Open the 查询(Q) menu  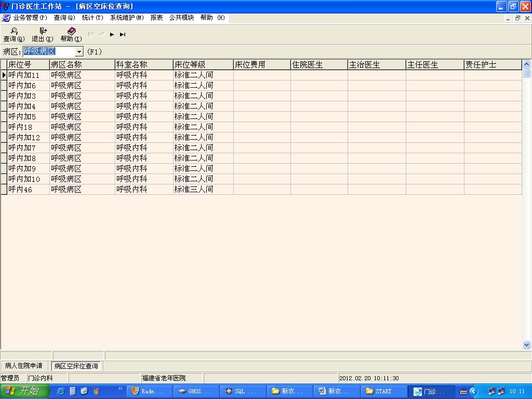click(64, 18)
